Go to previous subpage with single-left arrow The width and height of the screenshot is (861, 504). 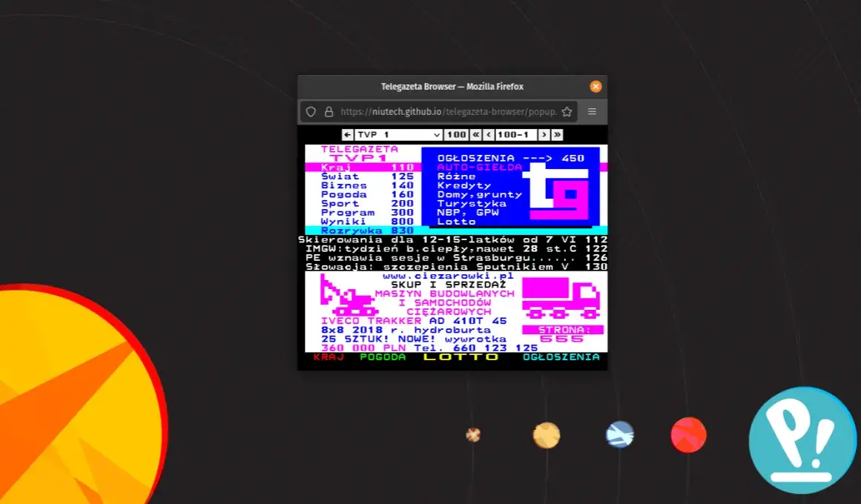(x=489, y=135)
